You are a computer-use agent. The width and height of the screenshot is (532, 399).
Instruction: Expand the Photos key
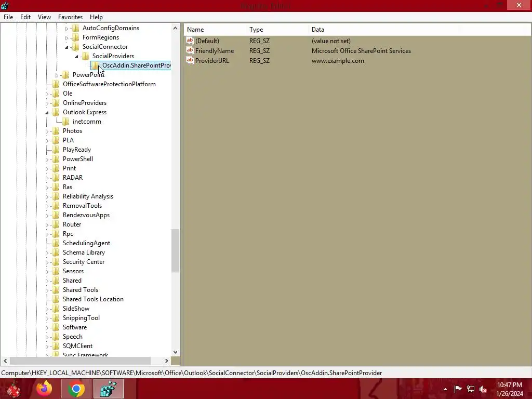[47, 131]
